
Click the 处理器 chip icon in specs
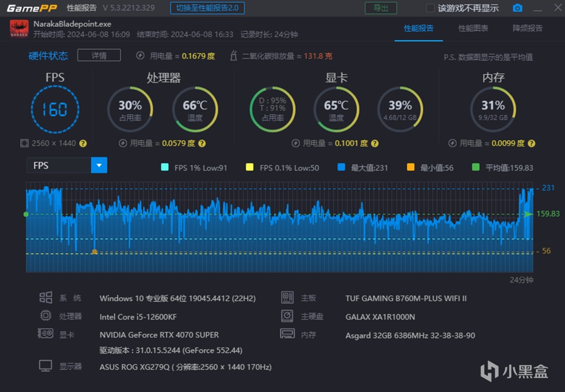point(46,316)
